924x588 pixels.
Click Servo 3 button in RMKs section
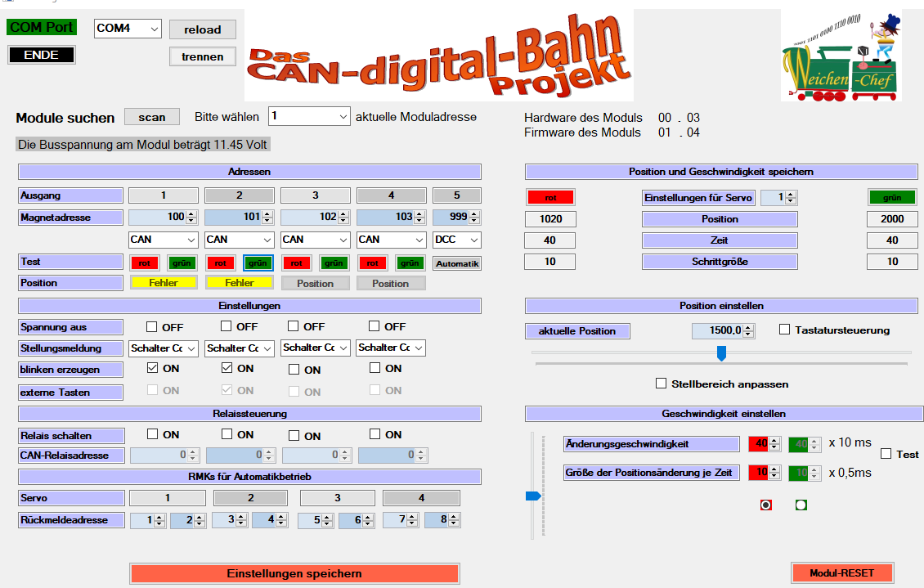(x=337, y=498)
